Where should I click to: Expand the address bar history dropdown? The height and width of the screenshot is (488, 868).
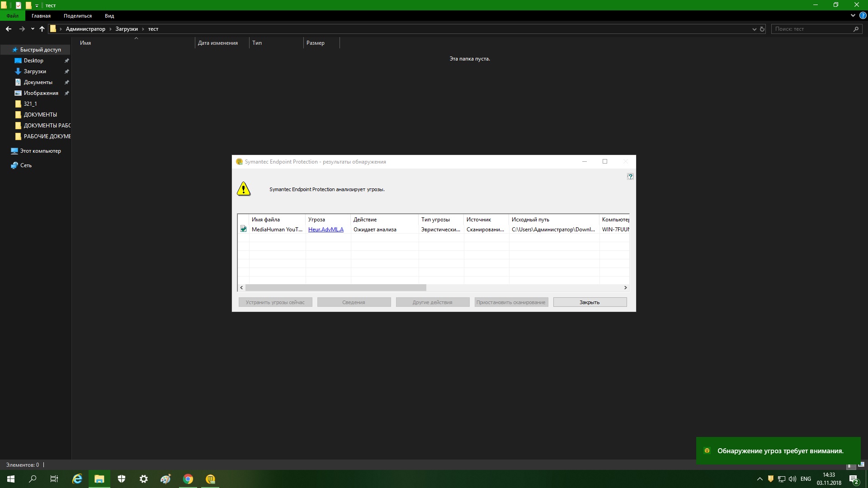click(754, 29)
